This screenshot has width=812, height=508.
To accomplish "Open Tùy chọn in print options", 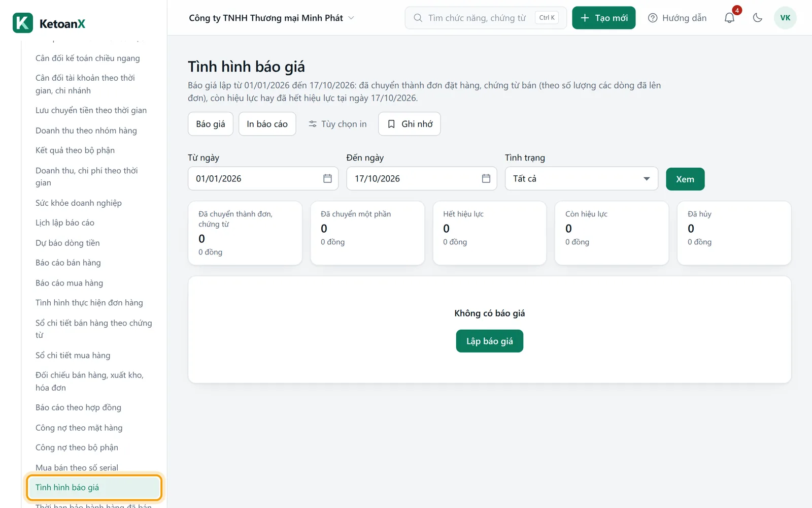I will [x=337, y=124].
